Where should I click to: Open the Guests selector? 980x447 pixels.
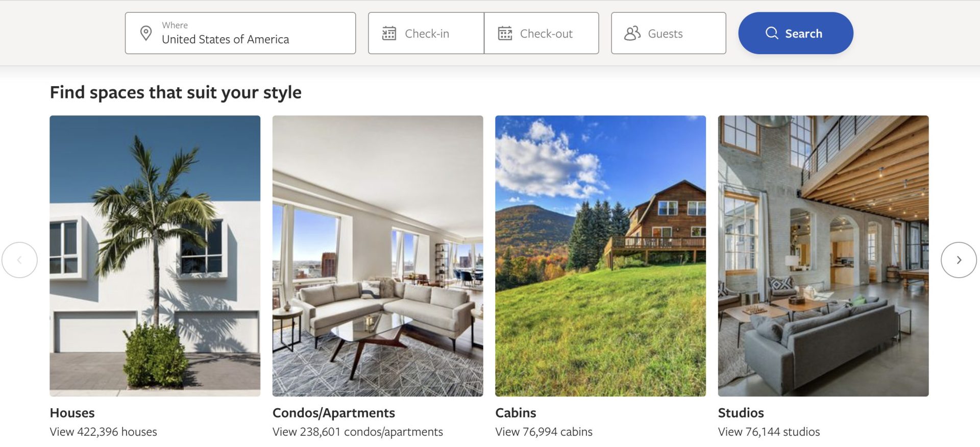pos(668,33)
